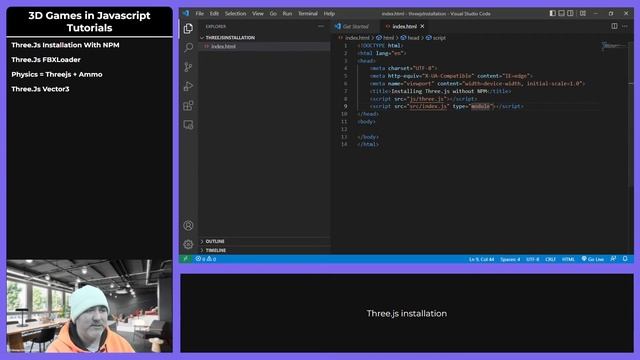This screenshot has width=640, height=360.
Task: Switch to the Get Started tab
Action: click(356, 27)
